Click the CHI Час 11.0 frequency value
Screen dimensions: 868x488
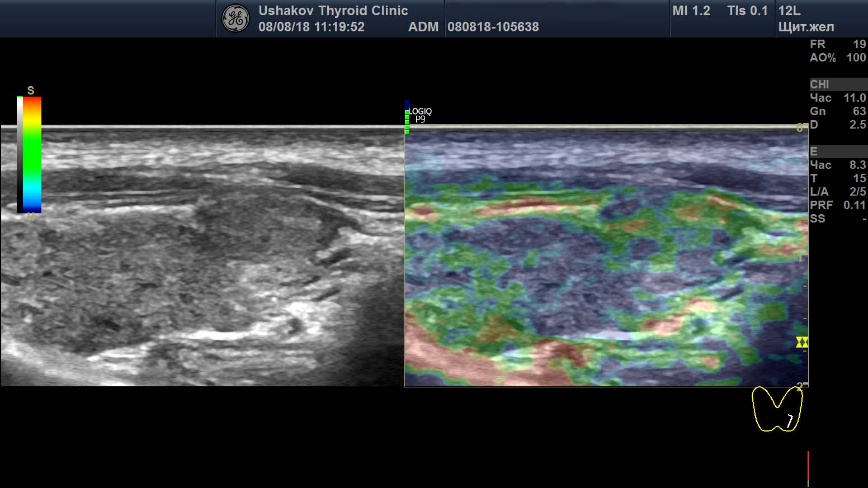(838, 98)
